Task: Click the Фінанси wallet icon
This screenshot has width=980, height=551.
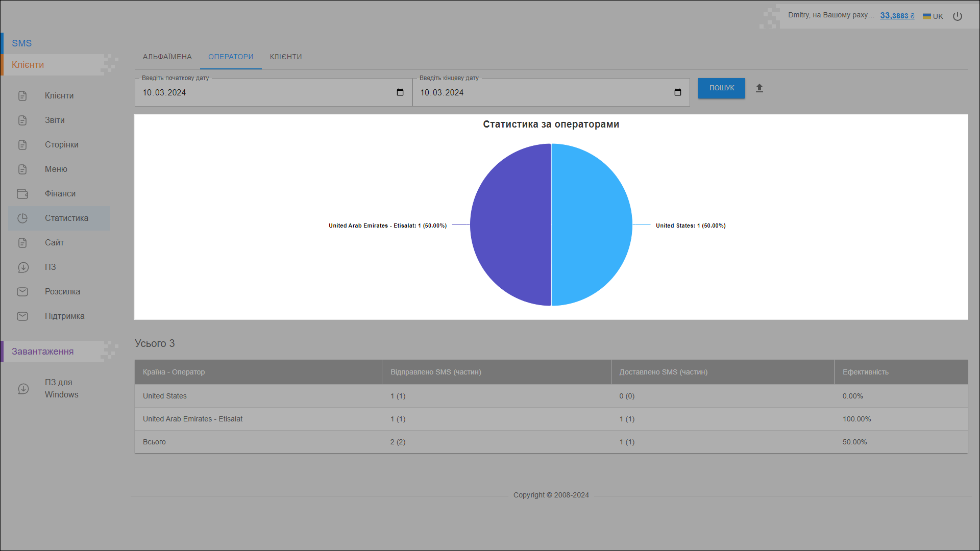Action: (x=22, y=194)
